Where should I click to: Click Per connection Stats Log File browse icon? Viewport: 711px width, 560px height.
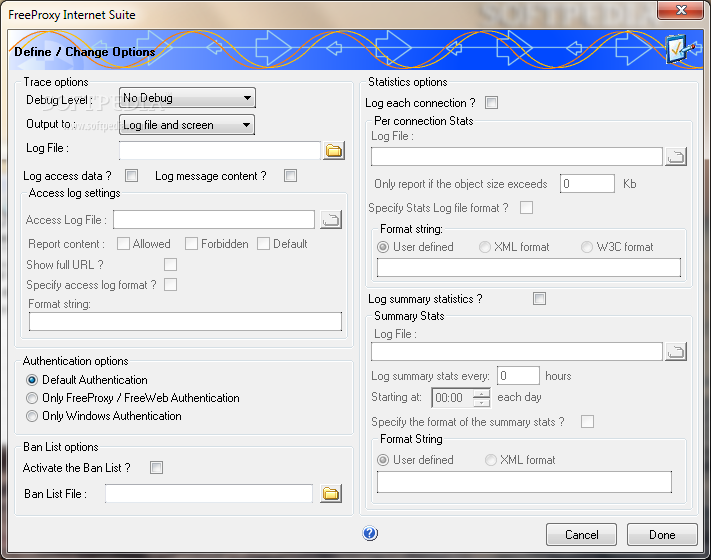point(676,156)
